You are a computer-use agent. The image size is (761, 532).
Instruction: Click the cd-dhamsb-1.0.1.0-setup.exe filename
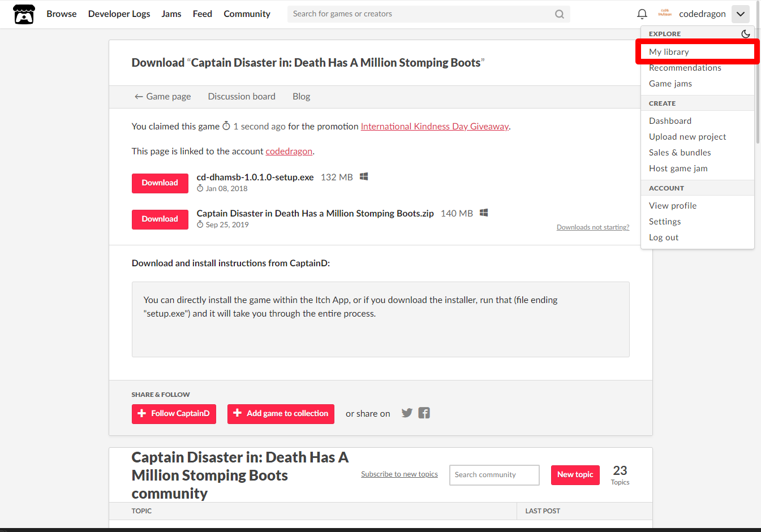pos(255,178)
